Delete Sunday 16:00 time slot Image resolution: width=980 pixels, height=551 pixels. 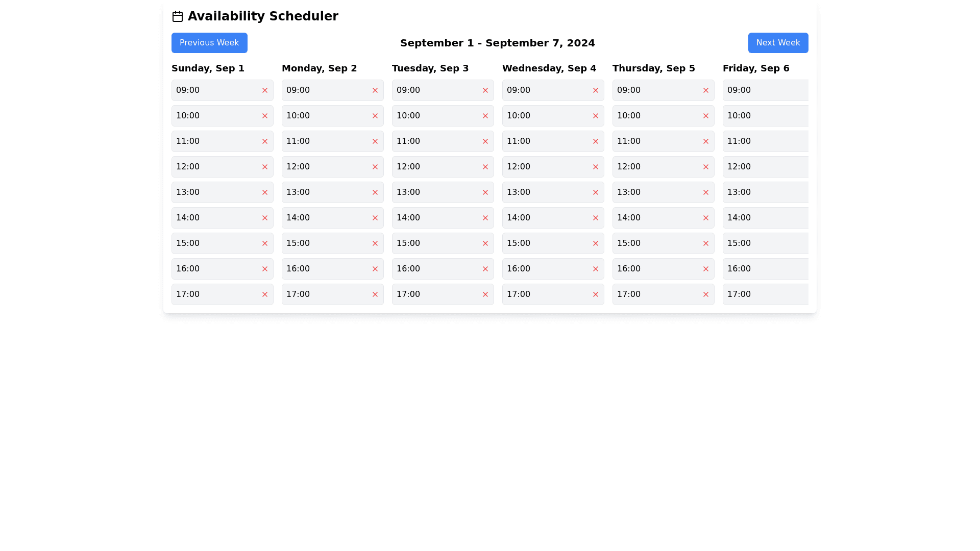coord(264,269)
